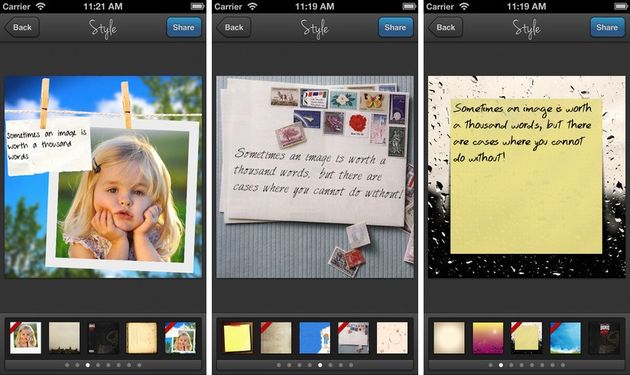Tap the battery icon on the 11:21 AM screen
The height and width of the screenshot is (375, 630).
pos(197,6)
